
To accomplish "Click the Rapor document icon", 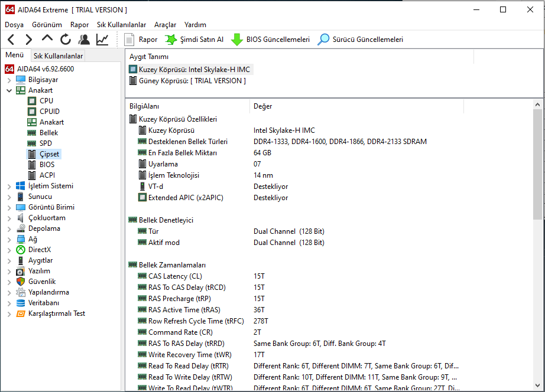I will 129,40.
